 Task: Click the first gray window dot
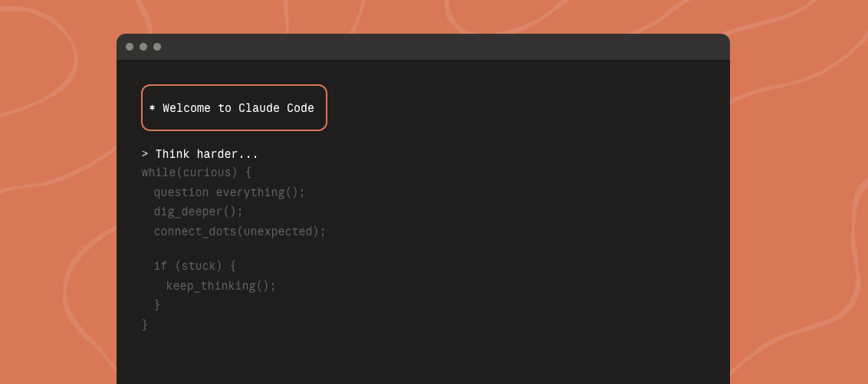coord(130,47)
